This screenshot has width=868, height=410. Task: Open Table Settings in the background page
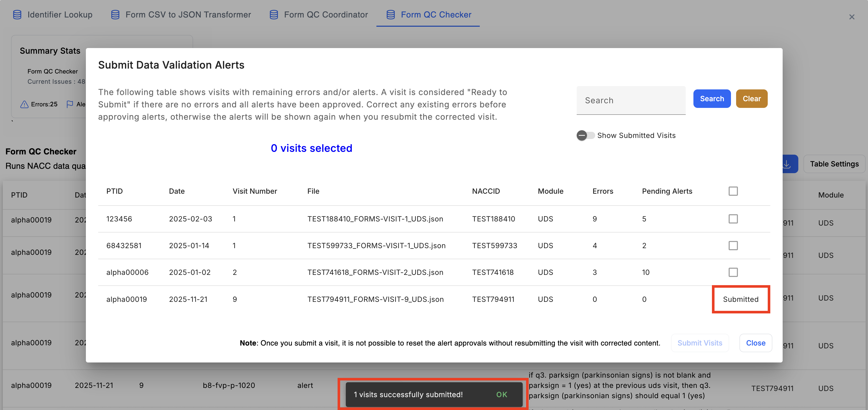[x=834, y=164]
